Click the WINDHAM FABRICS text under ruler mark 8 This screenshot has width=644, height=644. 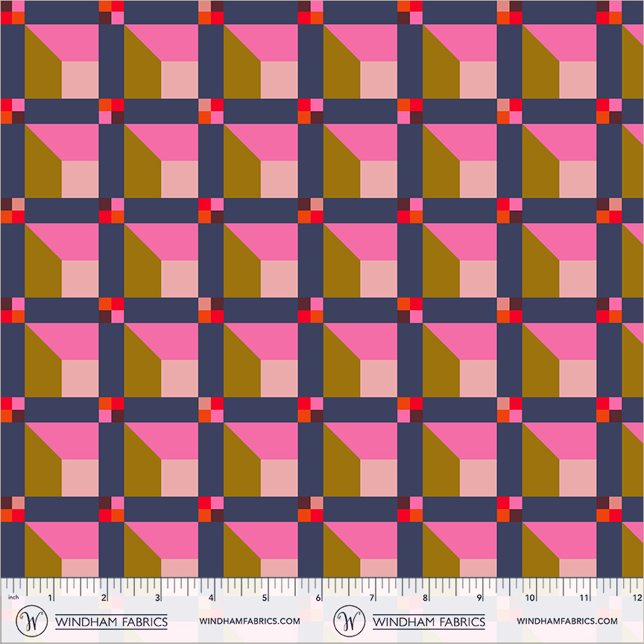(x=429, y=622)
